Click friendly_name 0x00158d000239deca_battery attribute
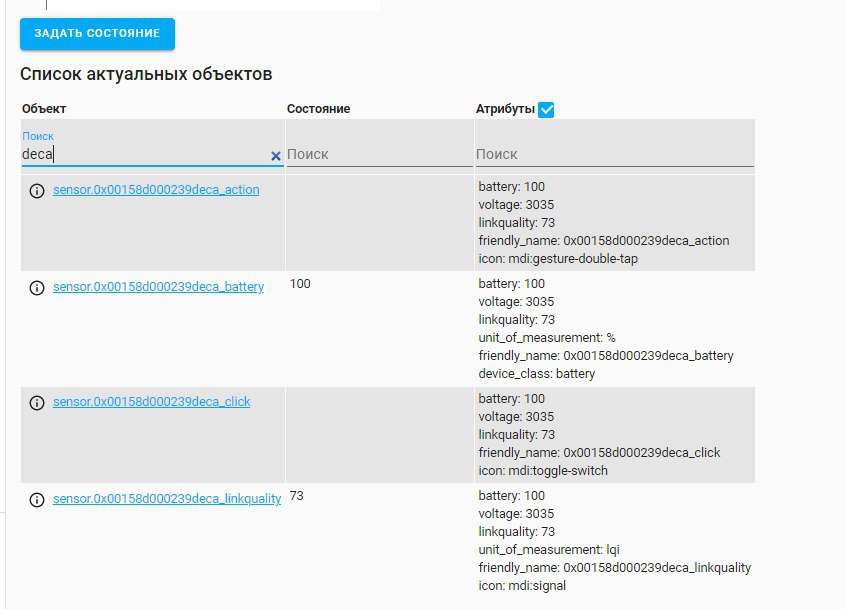 point(606,355)
